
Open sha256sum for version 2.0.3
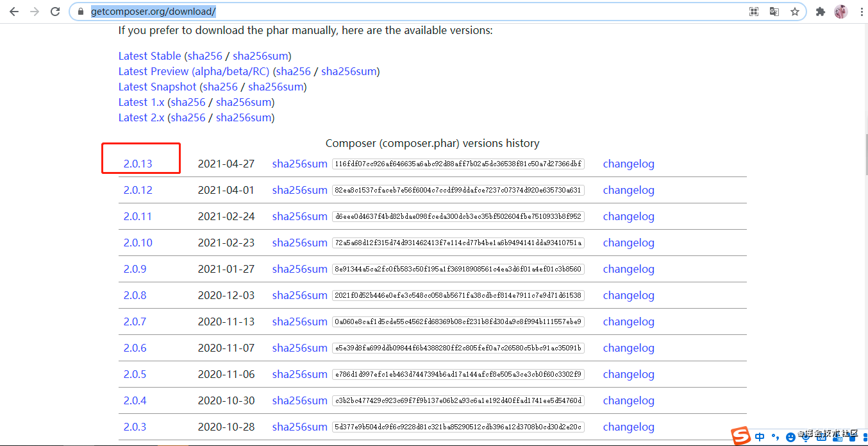click(x=299, y=427)
